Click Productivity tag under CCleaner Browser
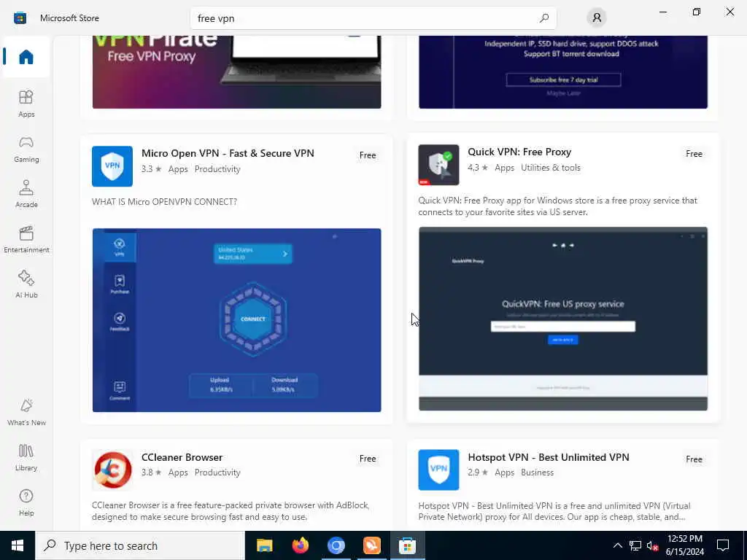 (x=217, y=472)
